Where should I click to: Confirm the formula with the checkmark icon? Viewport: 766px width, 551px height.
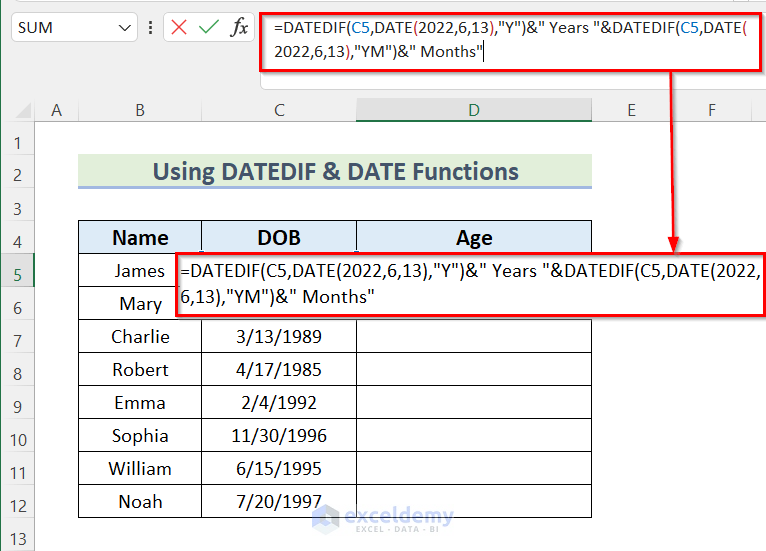[x=209, y=27]
